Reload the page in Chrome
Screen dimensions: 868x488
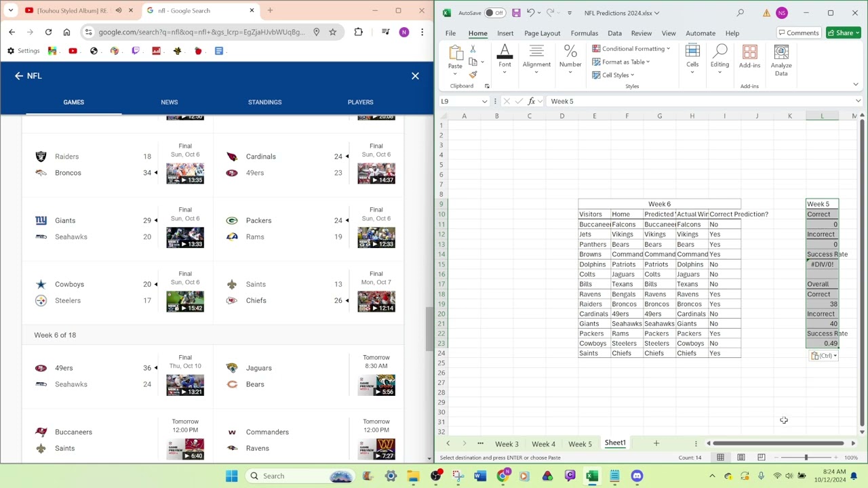coord(48,32)
